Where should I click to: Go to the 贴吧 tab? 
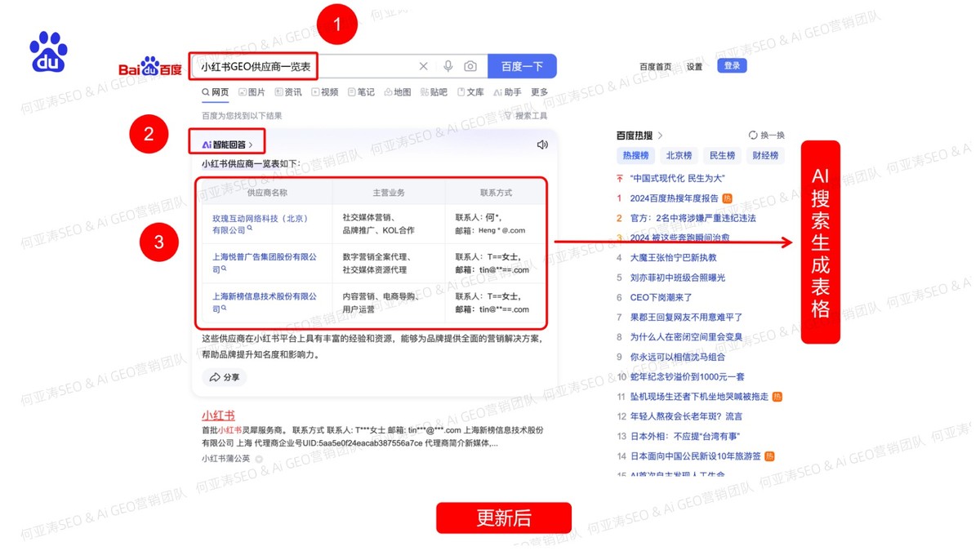[434, 92]
